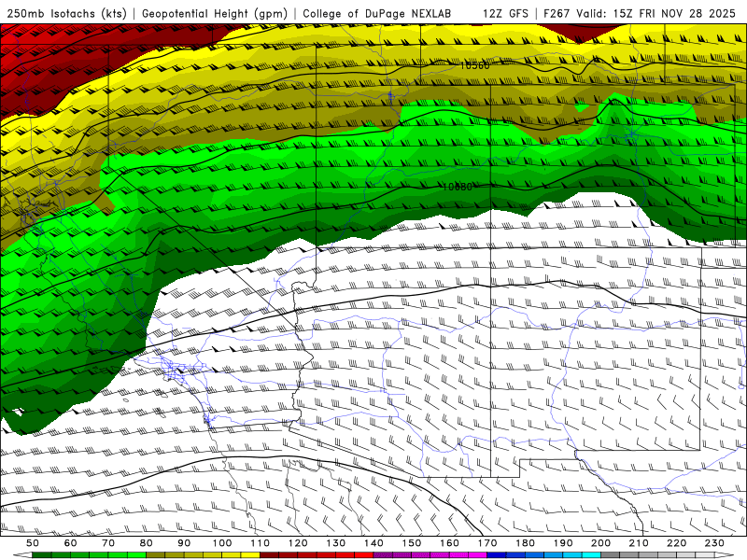Viewport: 747px width, 560px height.
Task: Click the 150 legend number
Action: [412, 543]
